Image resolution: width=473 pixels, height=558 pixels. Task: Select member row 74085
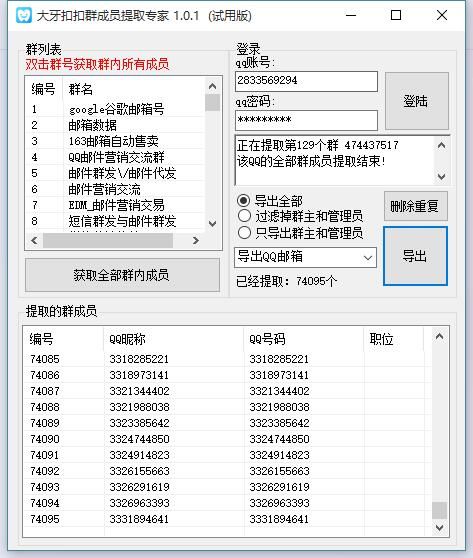tap(228, 359)
